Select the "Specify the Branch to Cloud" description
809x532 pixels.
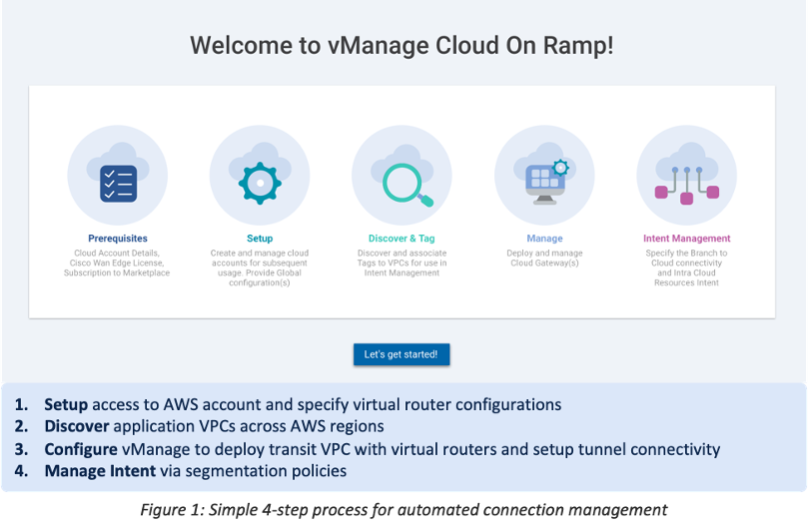686,267
